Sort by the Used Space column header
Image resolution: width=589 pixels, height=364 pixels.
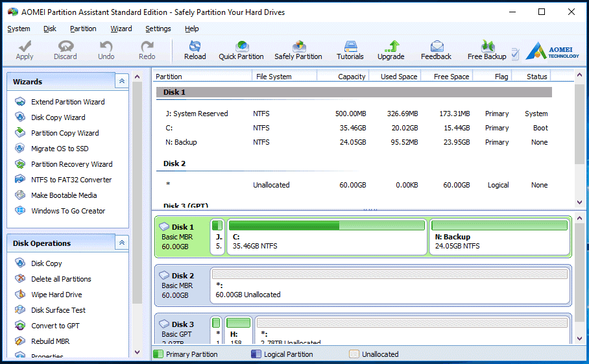[x=395, y=77]
